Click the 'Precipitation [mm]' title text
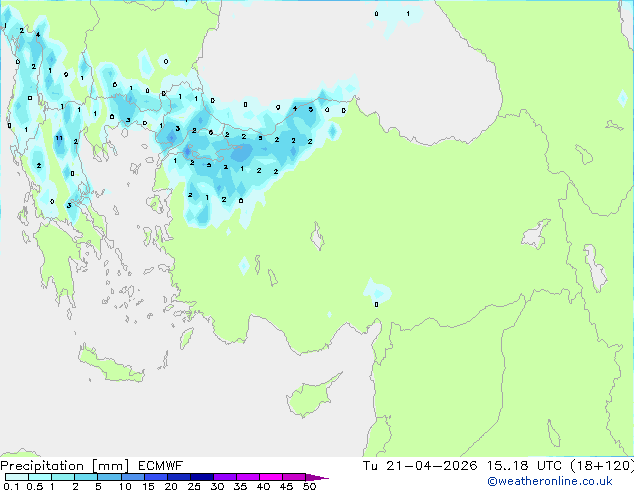 65,466
